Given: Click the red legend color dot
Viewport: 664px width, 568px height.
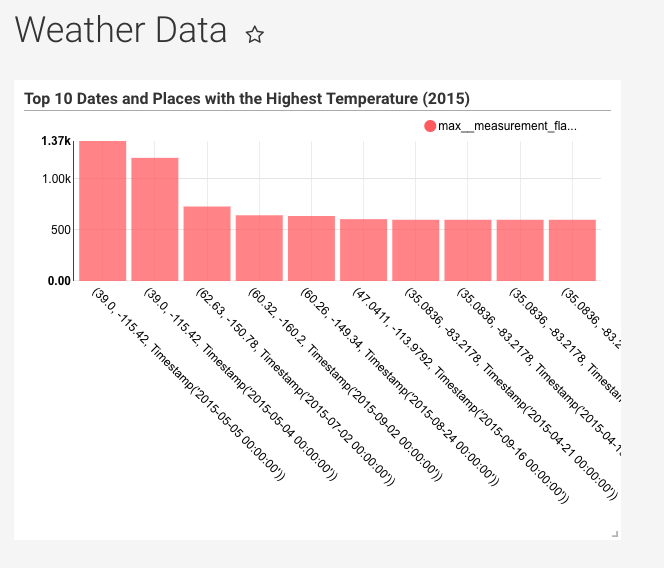Looking at the screenshot, I should (x=430, y=126).
